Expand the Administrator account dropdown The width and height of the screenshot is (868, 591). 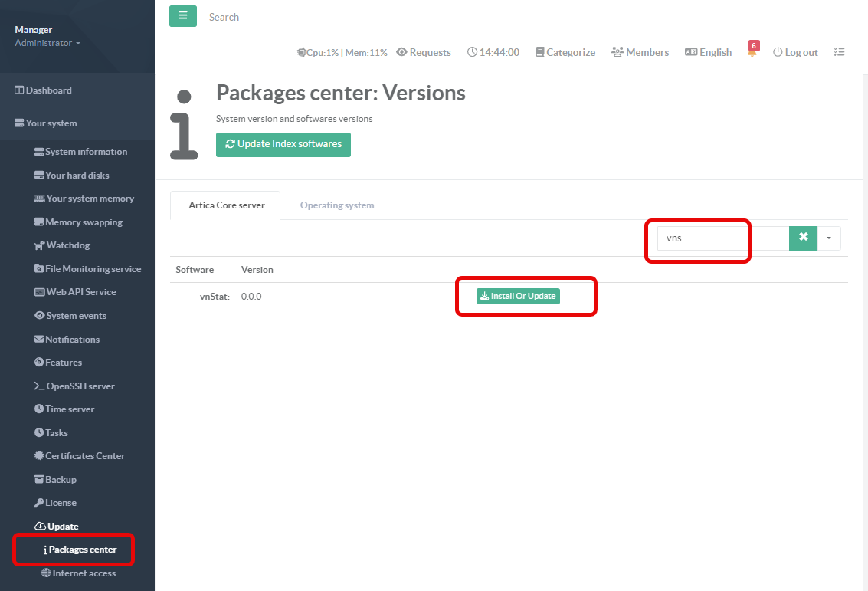pos(47,43)
